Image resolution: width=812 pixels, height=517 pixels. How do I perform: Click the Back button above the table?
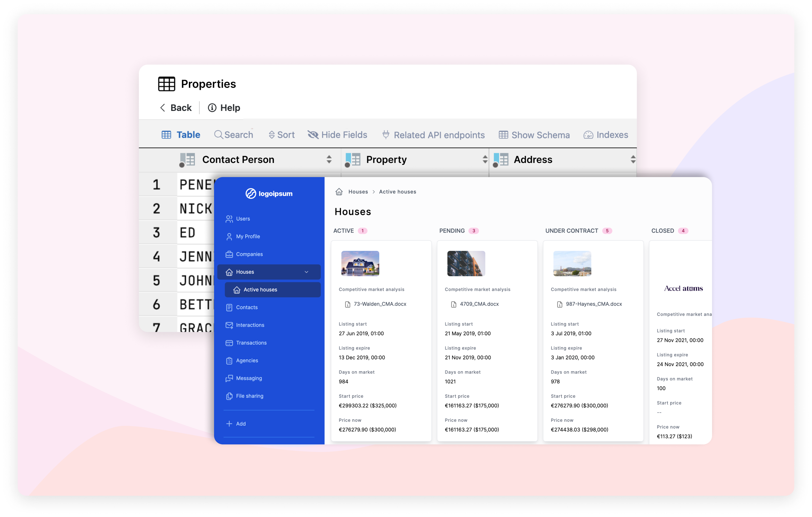tap(175, 108)
